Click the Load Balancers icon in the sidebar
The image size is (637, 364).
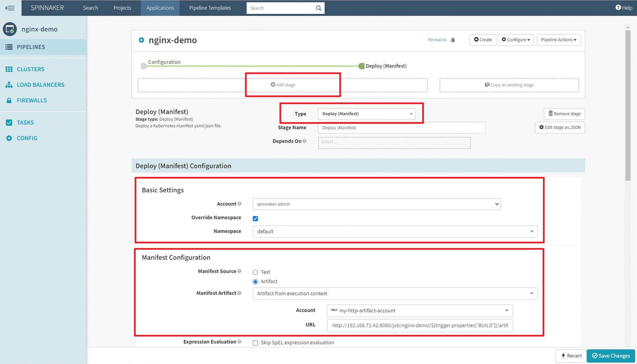[9, 85]
